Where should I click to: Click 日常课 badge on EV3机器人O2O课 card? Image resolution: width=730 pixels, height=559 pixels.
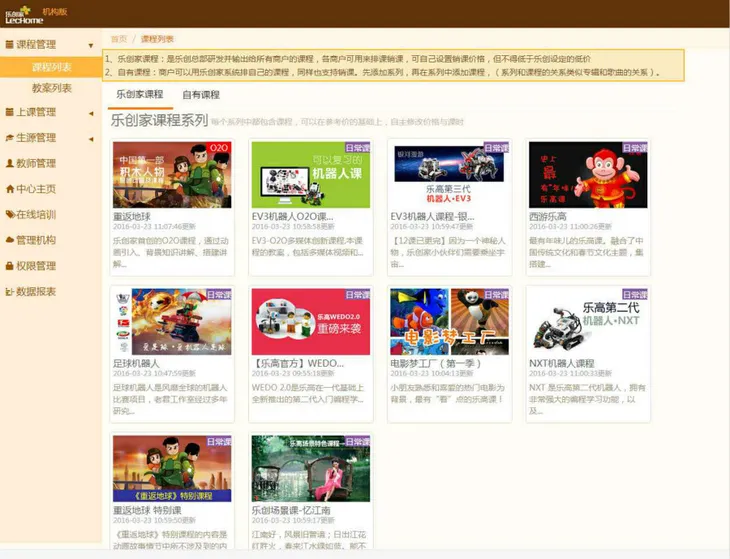click(x=357, y=148)
